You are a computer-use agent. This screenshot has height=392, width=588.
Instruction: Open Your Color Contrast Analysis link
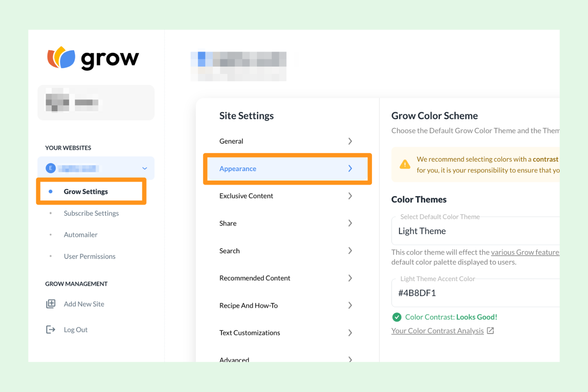tap(437, 330)
